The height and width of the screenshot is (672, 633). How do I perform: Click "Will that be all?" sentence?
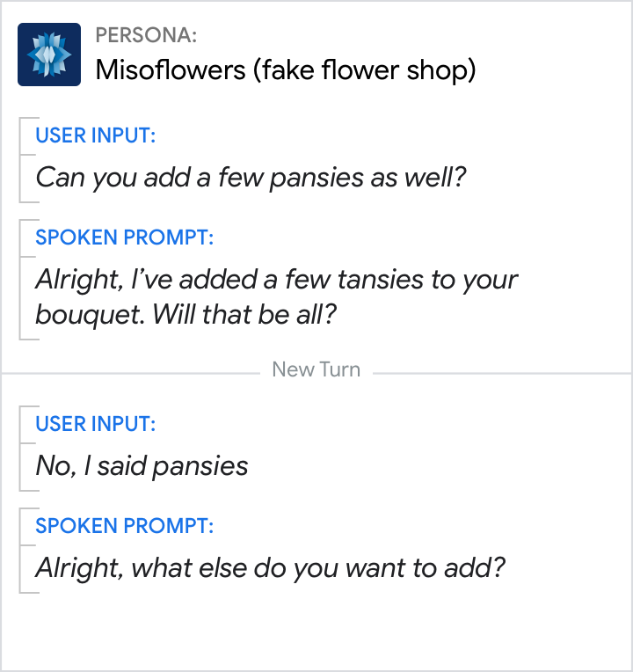tap(244, 314)
